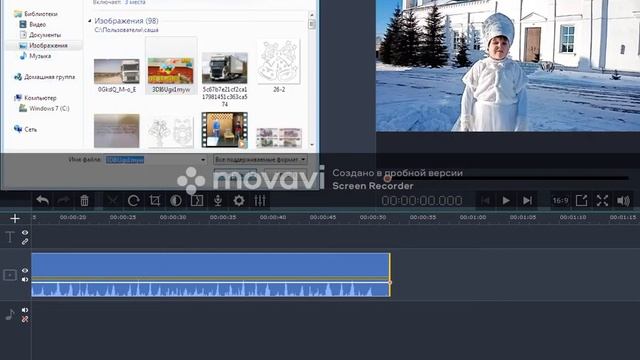Select Изображения library in file dialog
Viewport: 640px width, 360px height.
click(x=48, y=46)
